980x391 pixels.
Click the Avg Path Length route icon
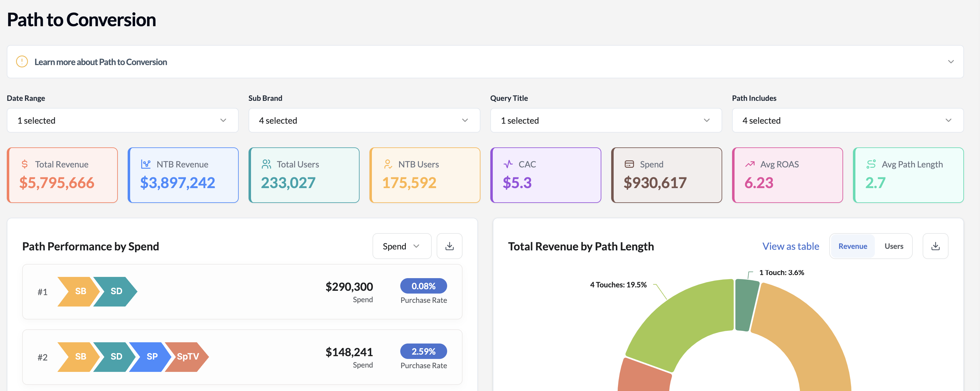pyautogui.click(x=871, y=164)
